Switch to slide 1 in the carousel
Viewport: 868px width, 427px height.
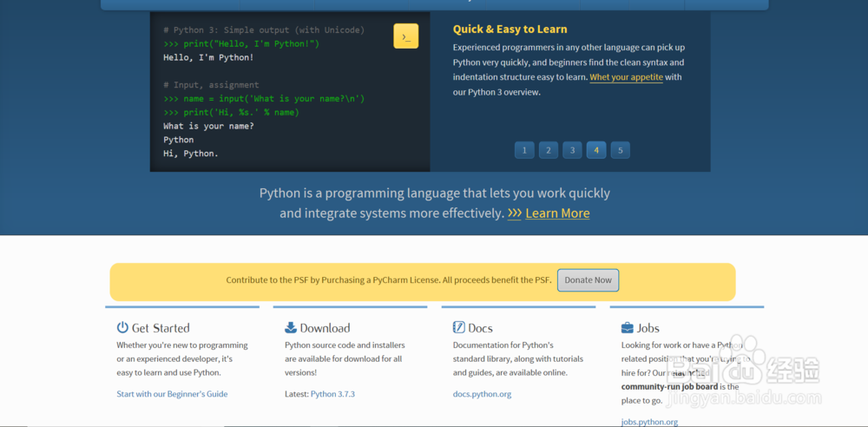(x=524, y=150)
